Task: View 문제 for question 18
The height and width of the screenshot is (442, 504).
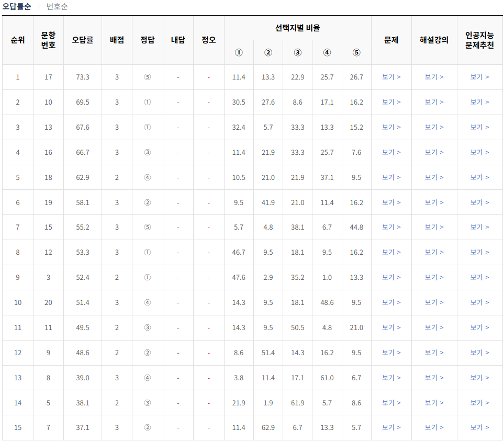Action: coord(391,177)
